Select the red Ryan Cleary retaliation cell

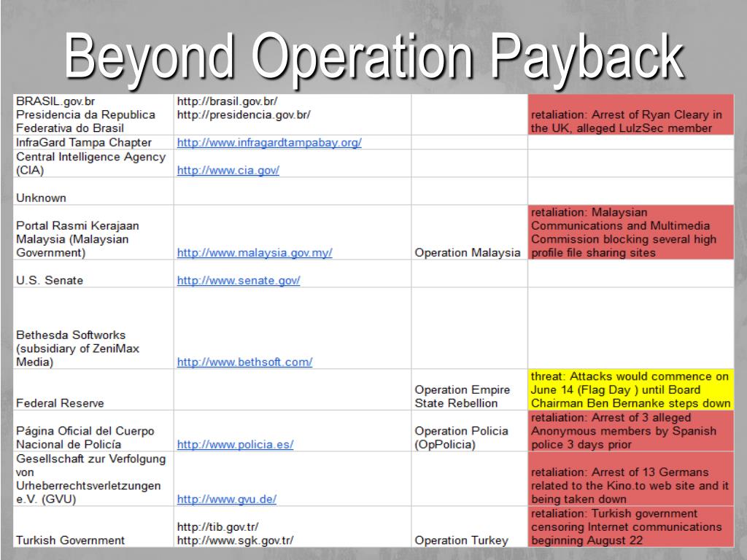point(631,114)
